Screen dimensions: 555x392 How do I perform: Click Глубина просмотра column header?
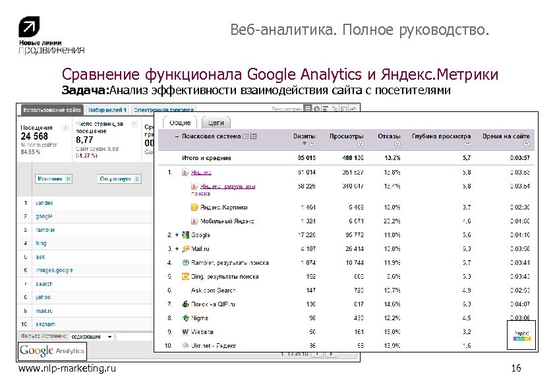coord(441,136)
